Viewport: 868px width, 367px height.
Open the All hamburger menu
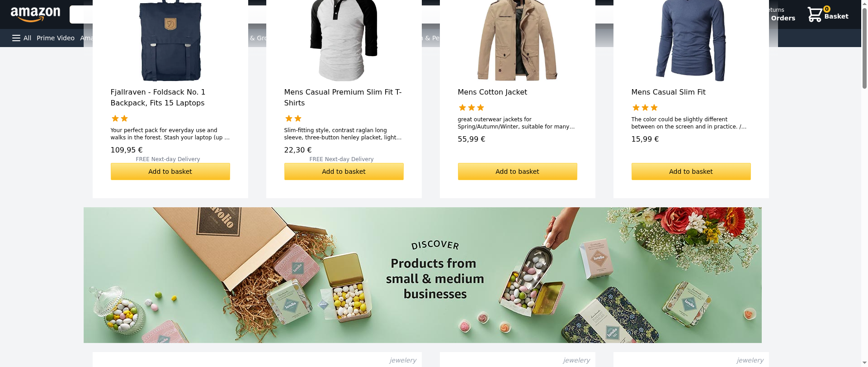(x=22, y=38)
